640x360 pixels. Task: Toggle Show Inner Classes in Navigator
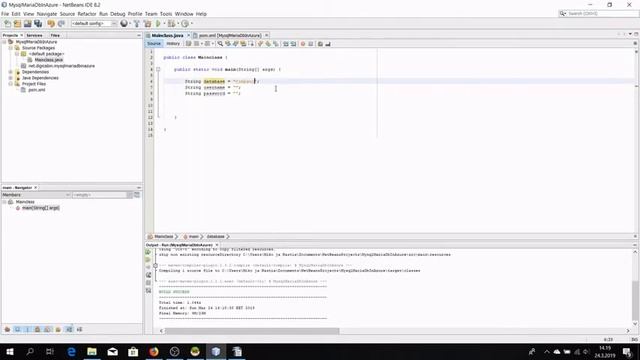[48, 329]
